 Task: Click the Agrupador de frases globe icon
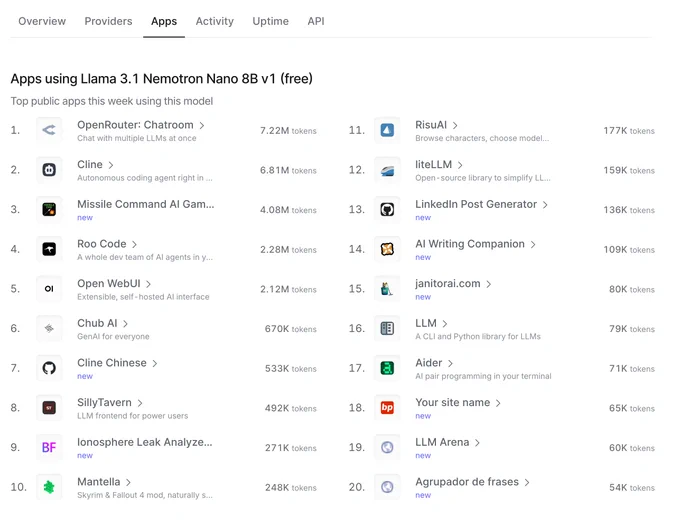(x=387, y=487)
